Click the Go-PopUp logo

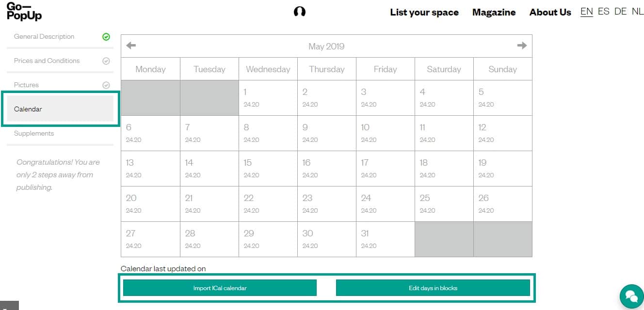pos(24,12)
